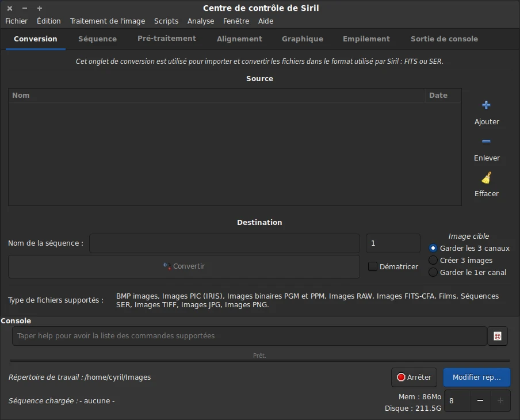Sort source list by Nom column

click(x=217, y=96)
